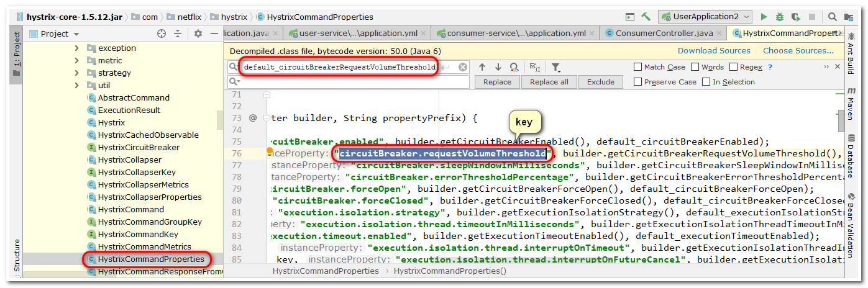Screen dimensions: 868x288
Task: Clear the search field with X icon
Action: tap(463, 67)
